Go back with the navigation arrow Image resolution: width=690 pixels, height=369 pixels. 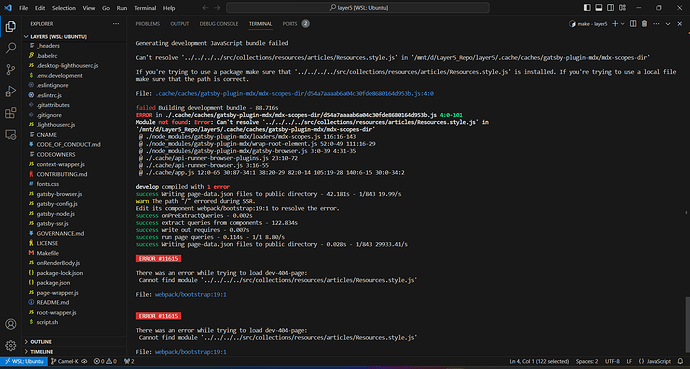pos(206,8)
